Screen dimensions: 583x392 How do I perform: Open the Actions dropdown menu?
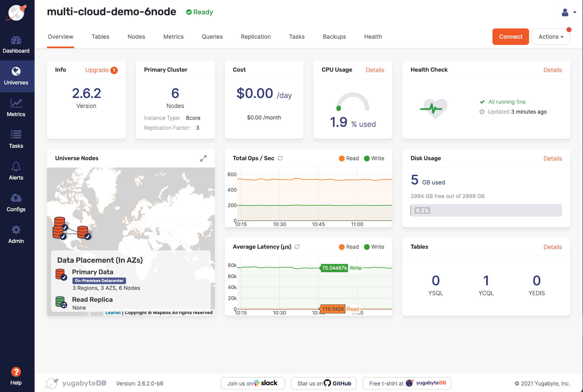click(x=551, y=37)
